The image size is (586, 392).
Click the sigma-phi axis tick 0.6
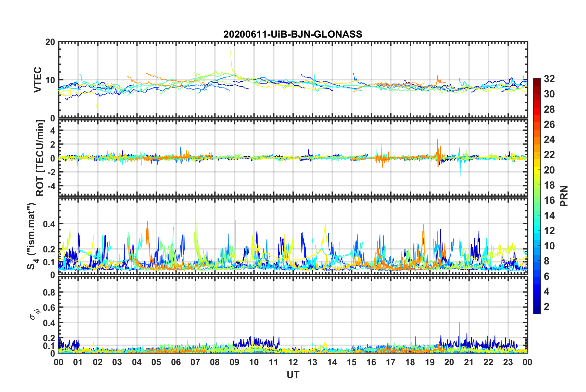(x=49, y=308)
